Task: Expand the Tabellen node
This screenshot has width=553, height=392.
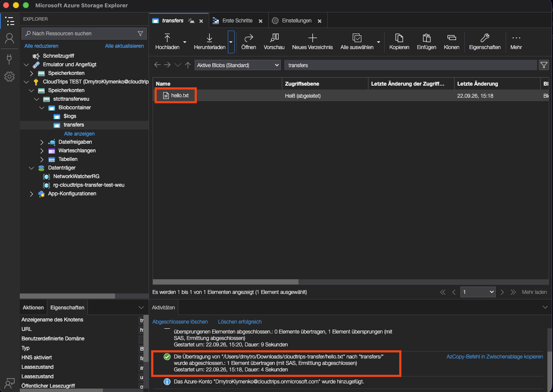Action: [42, 159]
